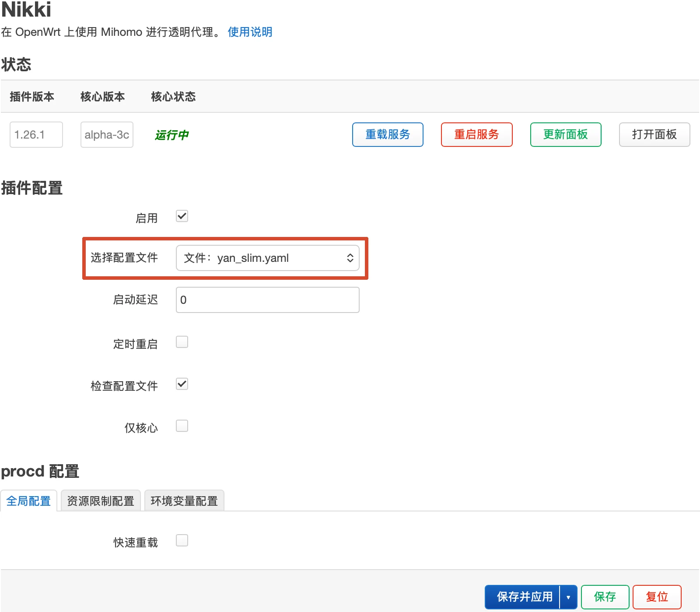Viewport: 700px width, 612px height.
Task: Click the 核心状态 column header
Action: [x=173, y=97]
